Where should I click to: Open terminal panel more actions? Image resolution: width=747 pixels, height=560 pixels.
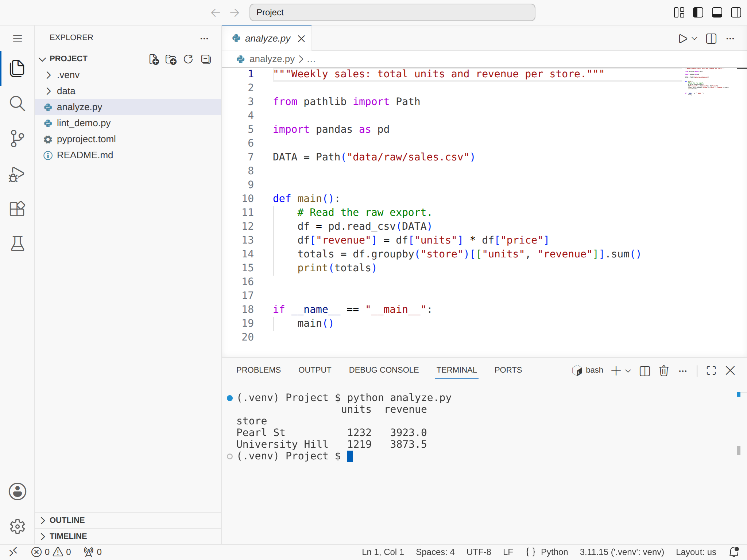[683, 371]
